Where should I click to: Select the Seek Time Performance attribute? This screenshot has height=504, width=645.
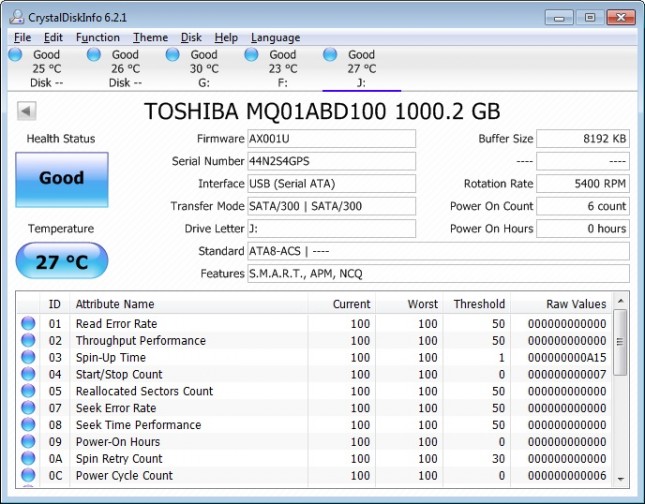(x=138, y=425)
